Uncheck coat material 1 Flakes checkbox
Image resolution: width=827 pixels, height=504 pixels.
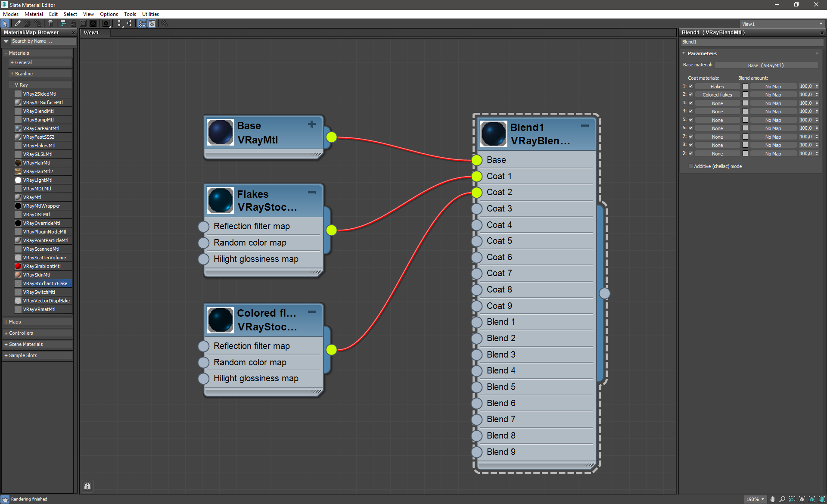pos(691,87)
